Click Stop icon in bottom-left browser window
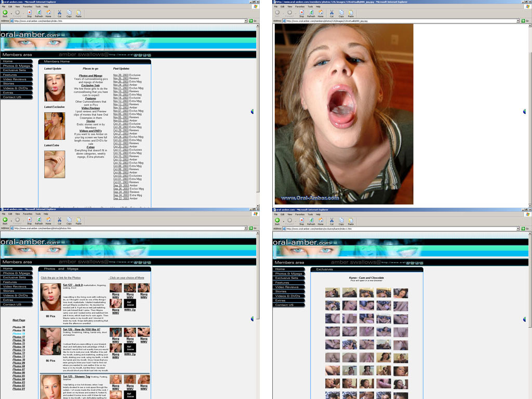This screenshot has height=399, width=532. pyautogui.click(x=30, y=220)
